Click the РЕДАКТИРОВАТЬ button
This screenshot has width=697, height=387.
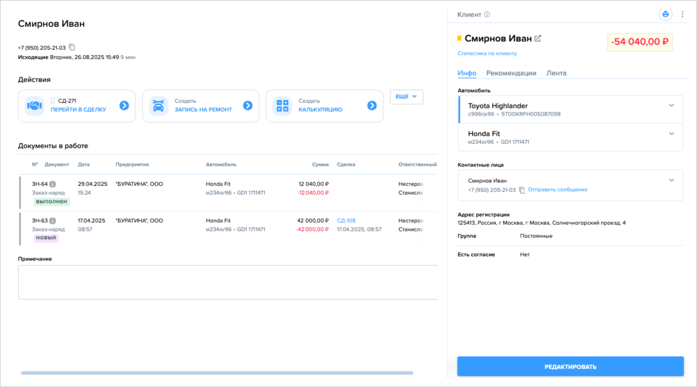[570, 367]
